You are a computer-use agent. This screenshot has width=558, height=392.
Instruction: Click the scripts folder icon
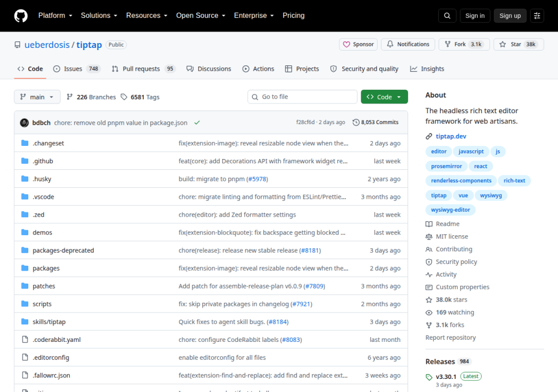pyautogui.click(x=25, y=304)
